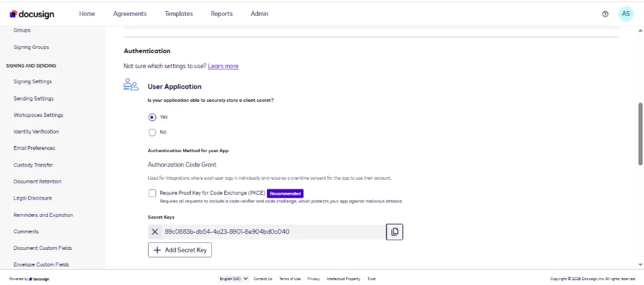The height and width of the screenshot is (285, 644).
Task: Delete the secret key using the X icon
Action: [155, 232]
